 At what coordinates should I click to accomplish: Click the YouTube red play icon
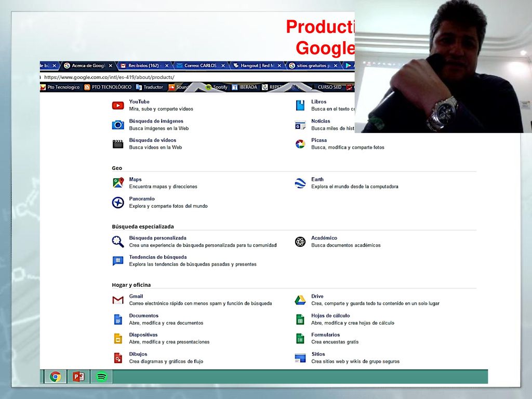(x=118, y=105)
